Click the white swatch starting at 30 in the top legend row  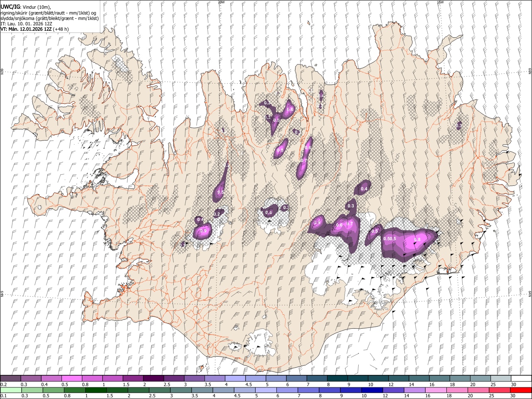point(521,378)
